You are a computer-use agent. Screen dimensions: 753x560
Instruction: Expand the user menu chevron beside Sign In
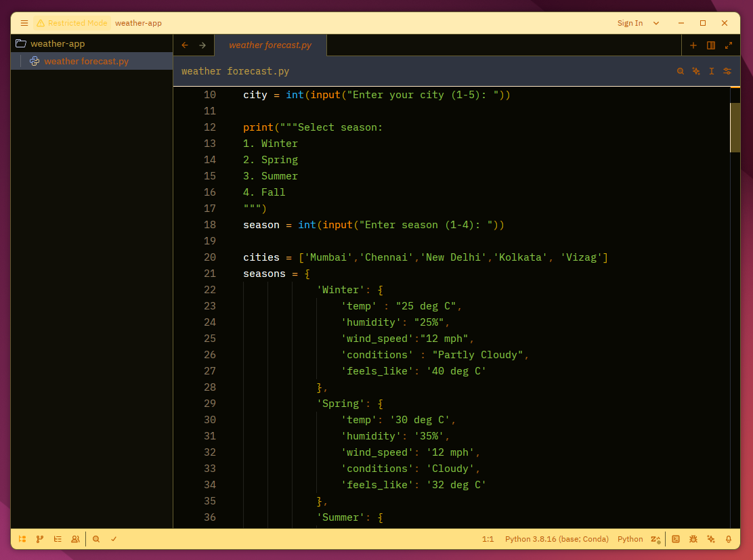(656, 23)
